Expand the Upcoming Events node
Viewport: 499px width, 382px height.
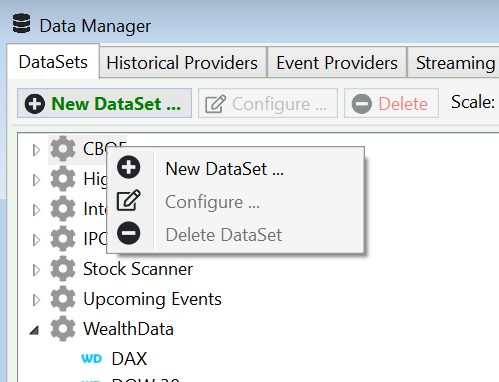click(x=36, y=300)
